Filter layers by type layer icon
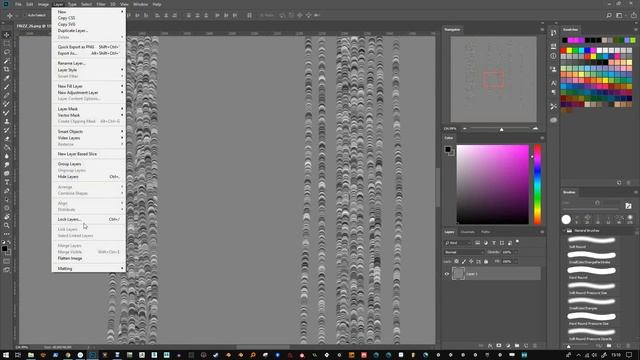640x360 pixels. pyautogui.click(x=494, y=243)
